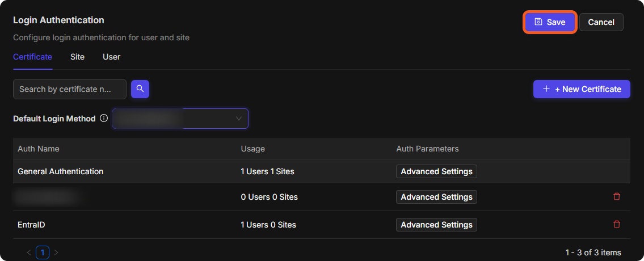Click the 1 Users 0 Sites usage cell
Image resolution: width=644 pixels, height=261 pixels.
pyautogui.click(x=268, y=225)
